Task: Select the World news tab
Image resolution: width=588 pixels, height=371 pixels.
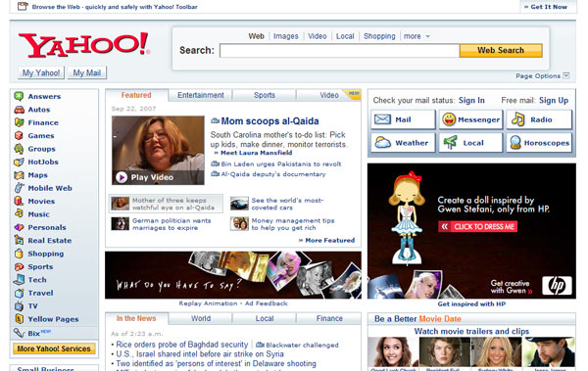Action: (x=201, y=318)
